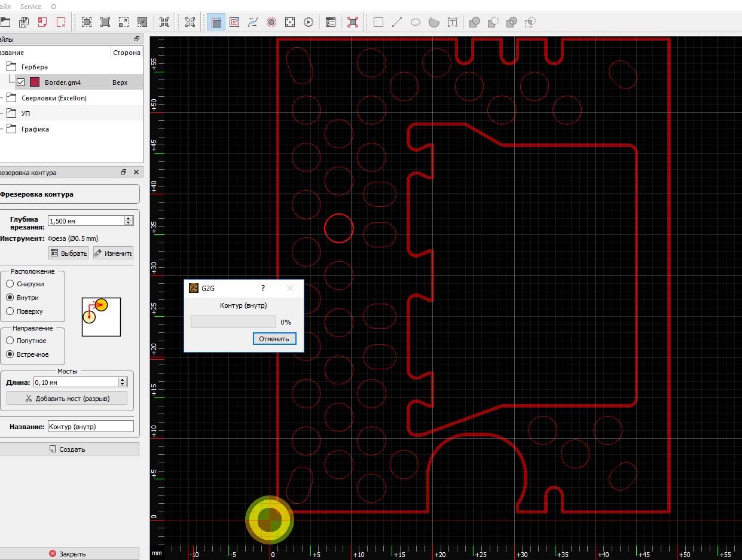Open the properties form toolbar icon
The height and width of the screenshot is (560, 742).
point(331,22)
